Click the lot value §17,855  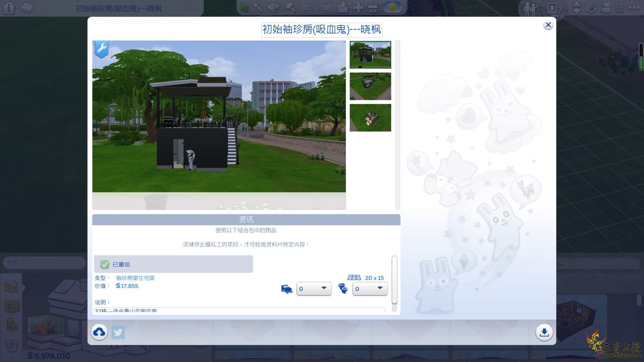pyautogui.click(x=127, y=286)
